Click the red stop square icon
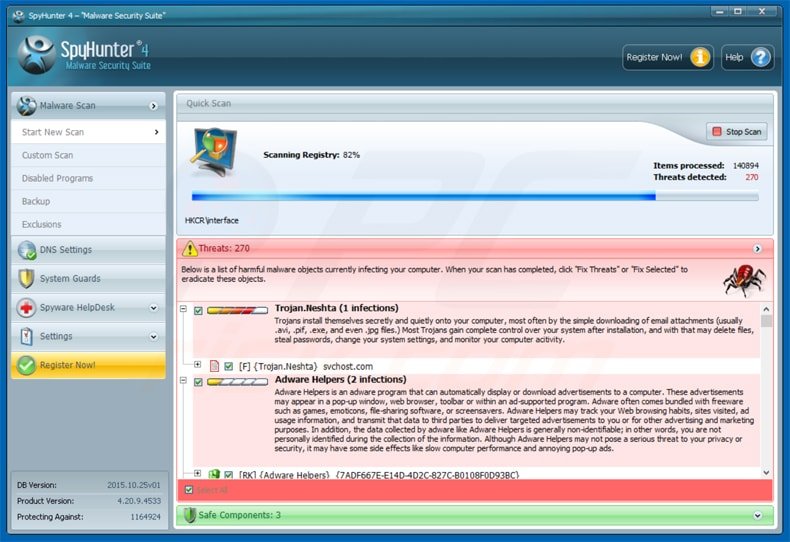Image resolution: width=790 pixels, height=542 pixels. (x=716, y=131)
